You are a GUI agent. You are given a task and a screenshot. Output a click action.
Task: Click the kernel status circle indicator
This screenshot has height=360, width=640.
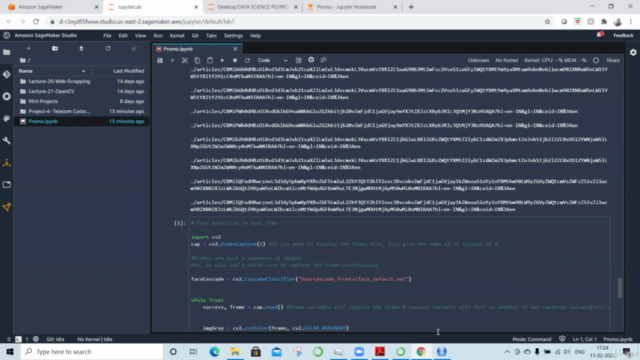596,60
